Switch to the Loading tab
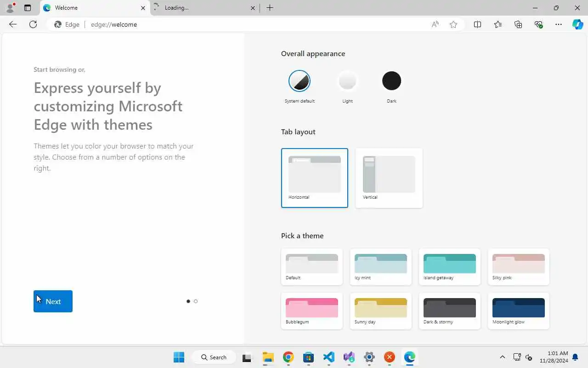Viewport: 588px width, 368px height. click(205, 8)
